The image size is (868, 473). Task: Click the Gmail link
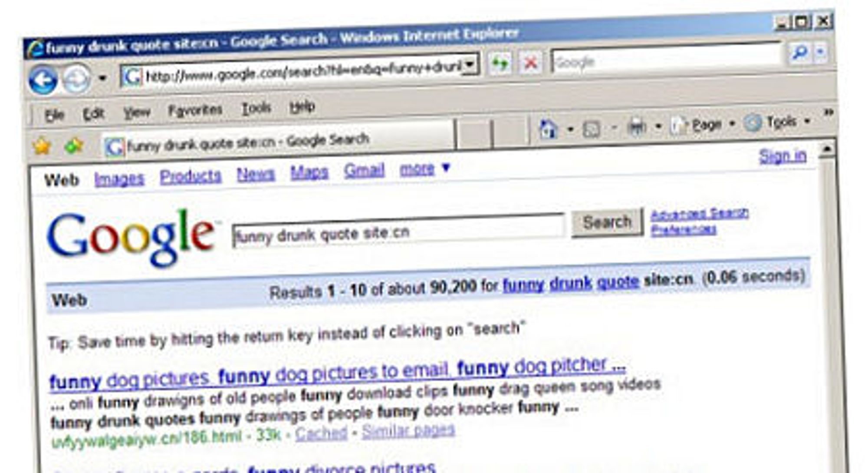364,170
